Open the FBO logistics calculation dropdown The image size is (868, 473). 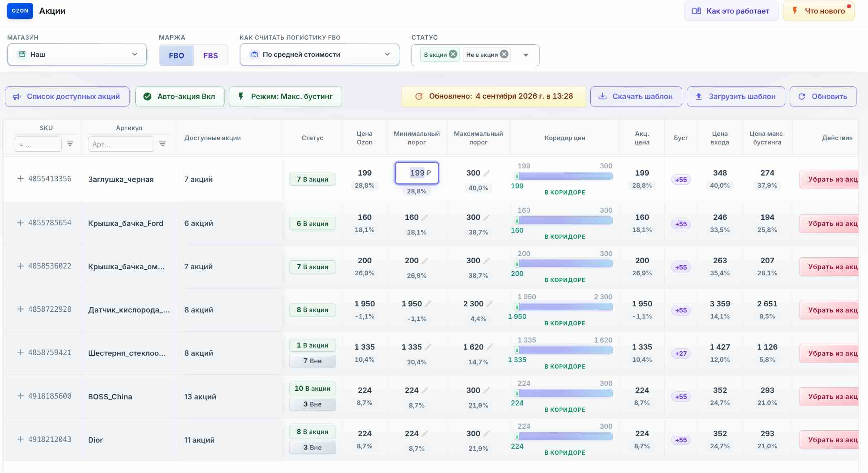(320, 54)
